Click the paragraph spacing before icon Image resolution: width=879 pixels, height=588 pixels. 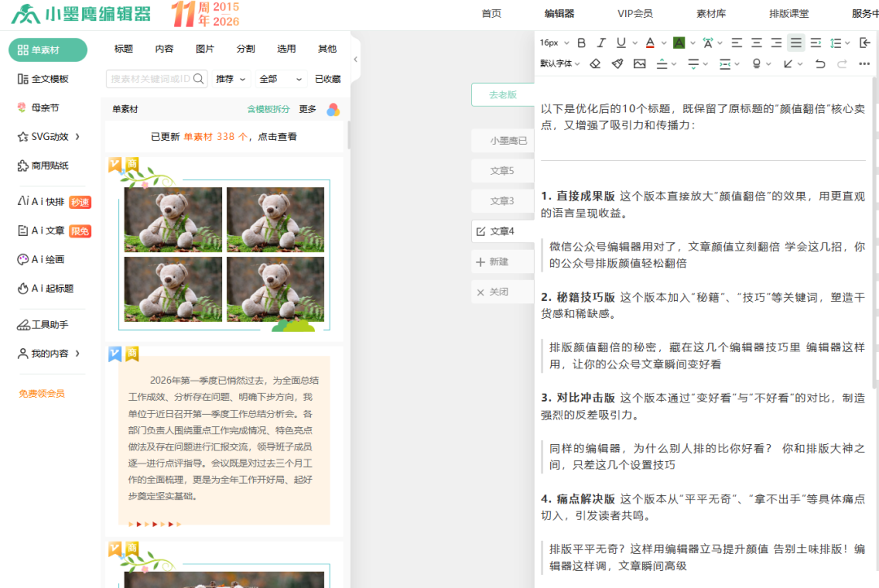[662, 63]
